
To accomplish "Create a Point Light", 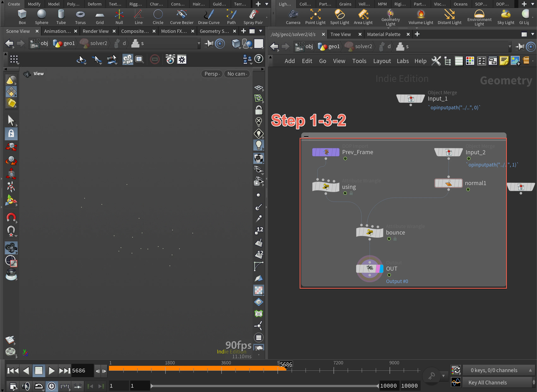I will pos(315,17).
